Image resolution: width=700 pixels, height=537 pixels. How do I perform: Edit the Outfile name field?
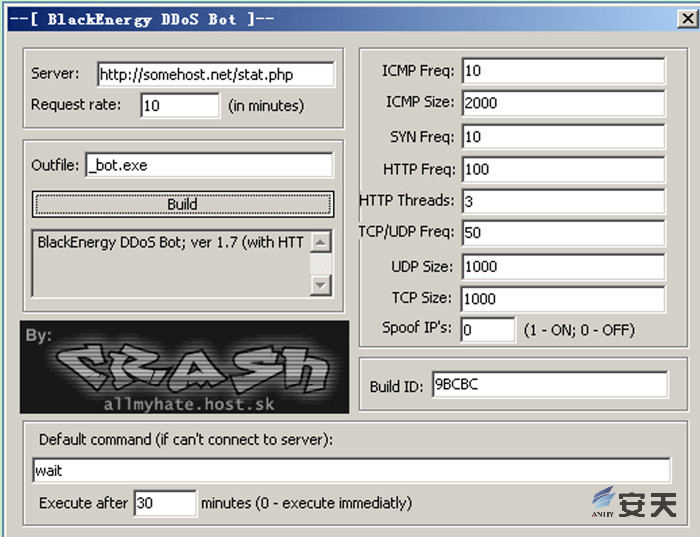click(209, 165)
